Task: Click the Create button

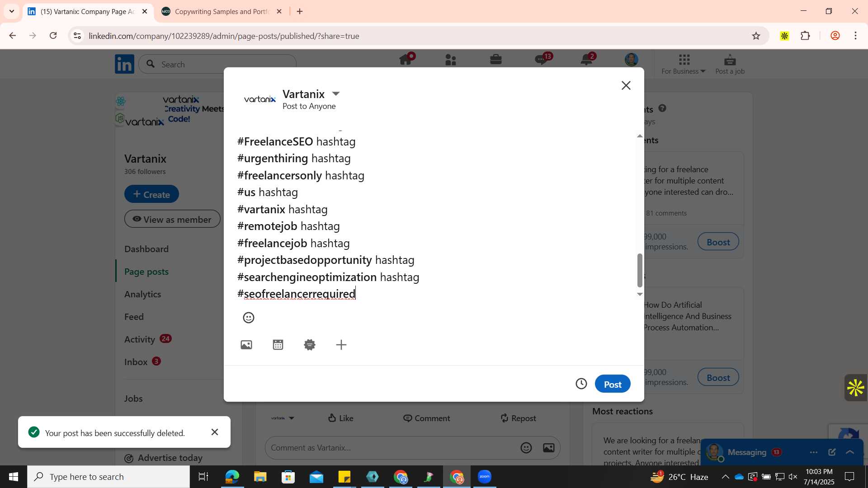Action: (x=151, y=194)
